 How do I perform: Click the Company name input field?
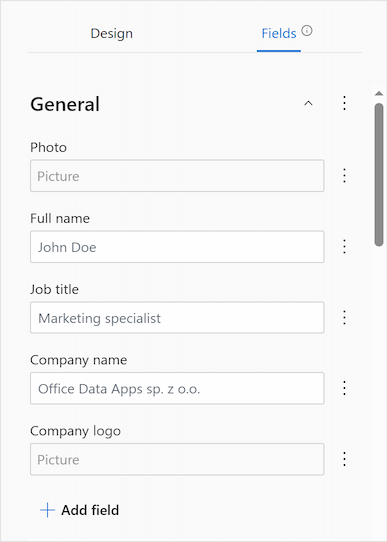[177, 388]
